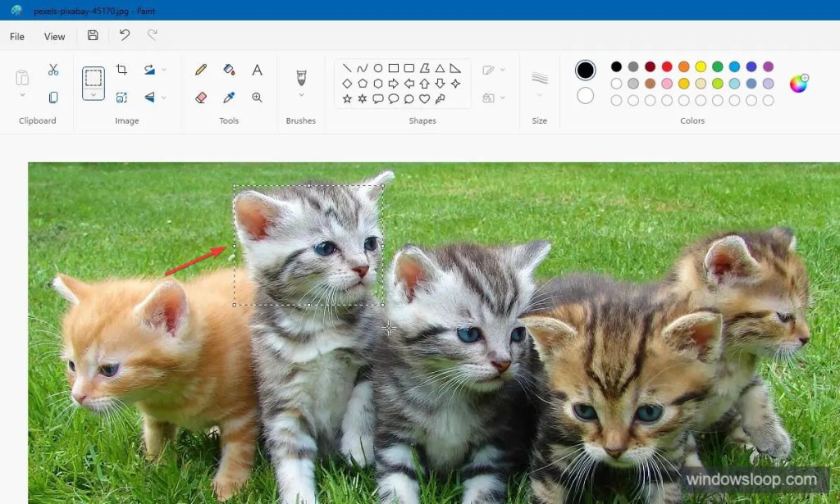
Task: Choose the Rounded rectangle shape
Action: coord(409,68)
